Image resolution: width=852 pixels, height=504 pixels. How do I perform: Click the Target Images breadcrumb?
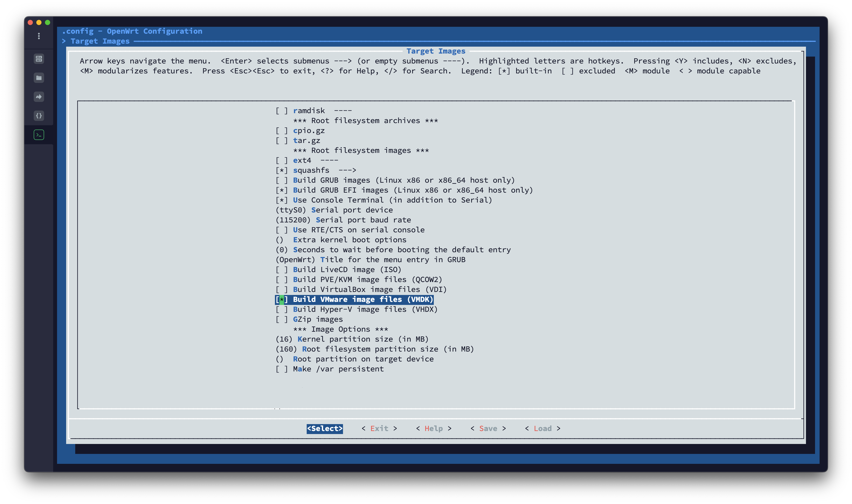[100, 41]
